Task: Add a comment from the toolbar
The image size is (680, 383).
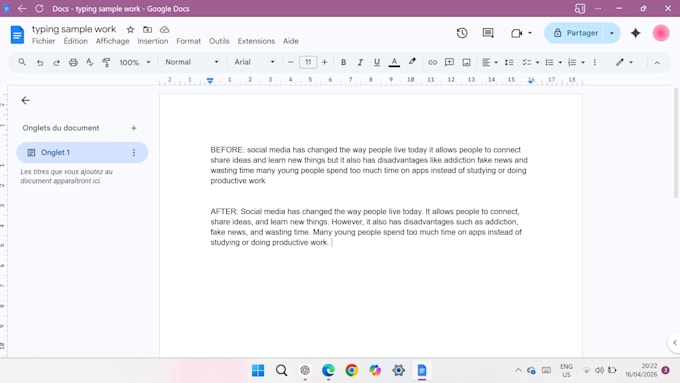Action: [449, 62]
